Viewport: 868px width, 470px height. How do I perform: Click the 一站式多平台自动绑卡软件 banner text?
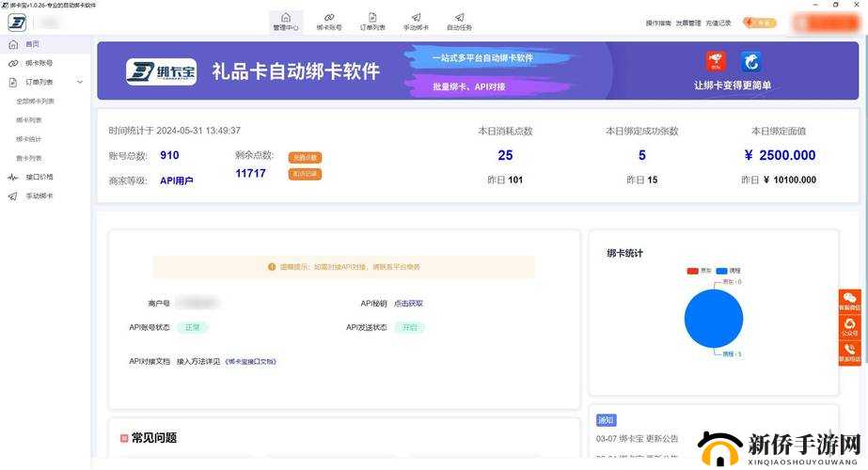click(482, 57)
